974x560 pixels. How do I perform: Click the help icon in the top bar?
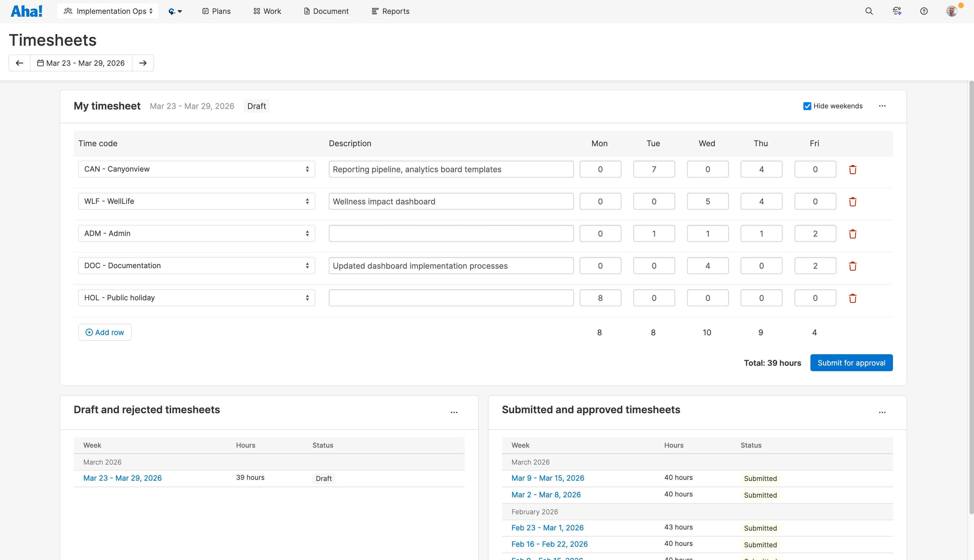click(924, 11)
